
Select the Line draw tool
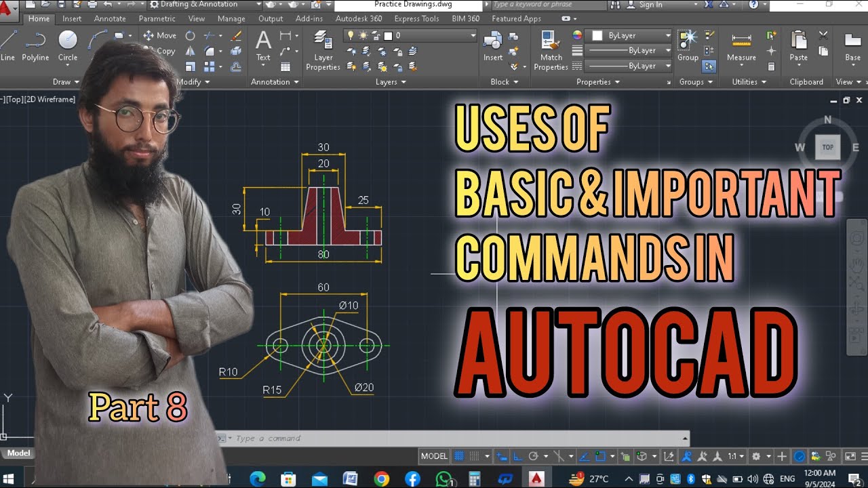7,45
